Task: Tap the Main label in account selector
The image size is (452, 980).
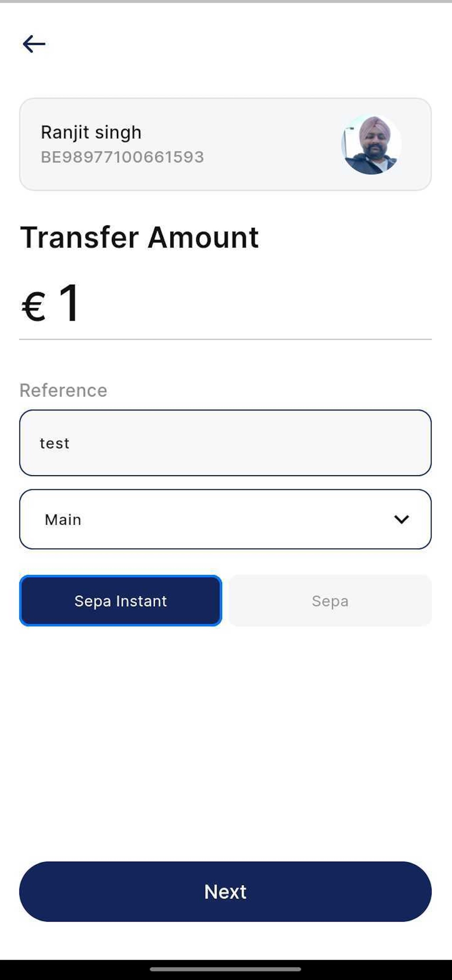Action: (x=63, y=520)
